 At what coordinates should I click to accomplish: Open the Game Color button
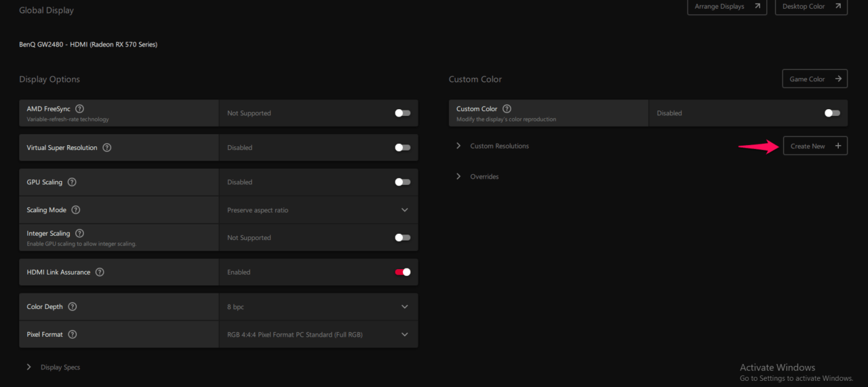[814, 79]
